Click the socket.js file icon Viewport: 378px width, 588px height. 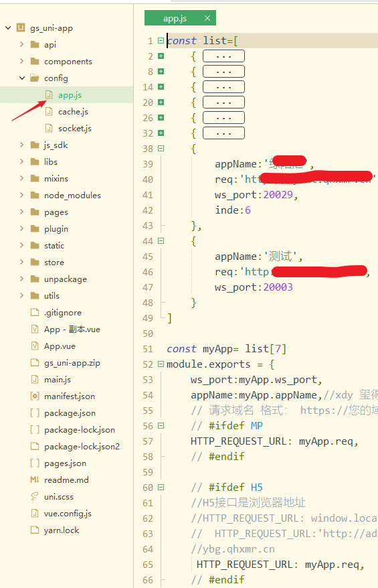point(49,129)
